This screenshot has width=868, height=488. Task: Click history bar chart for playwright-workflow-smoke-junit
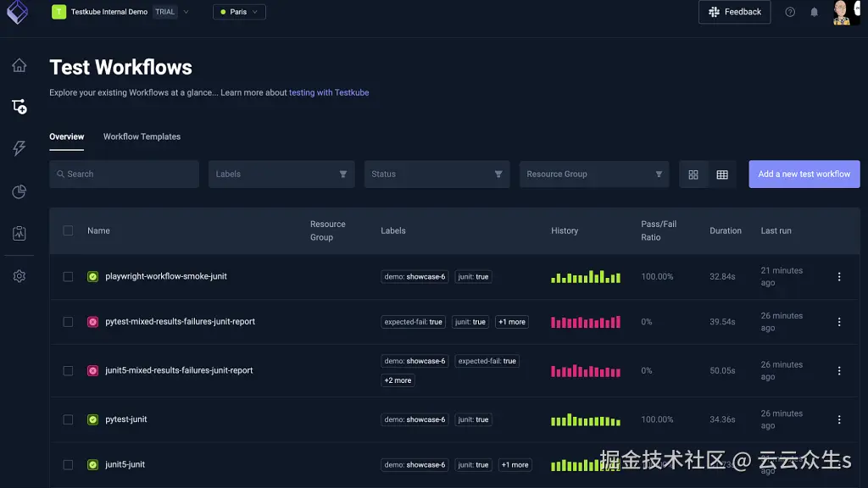(x=586, y=277)
